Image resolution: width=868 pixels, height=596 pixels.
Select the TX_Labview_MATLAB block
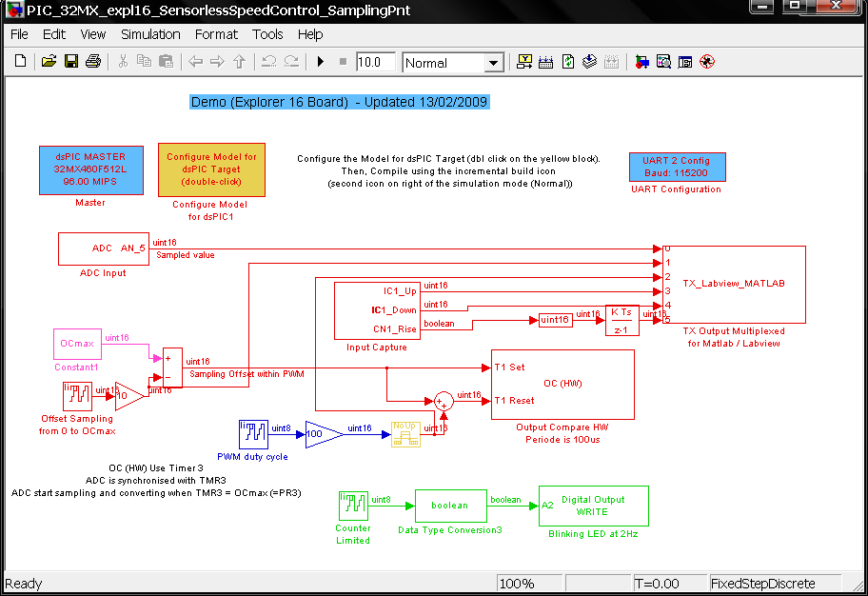click(x=734, y=284)
